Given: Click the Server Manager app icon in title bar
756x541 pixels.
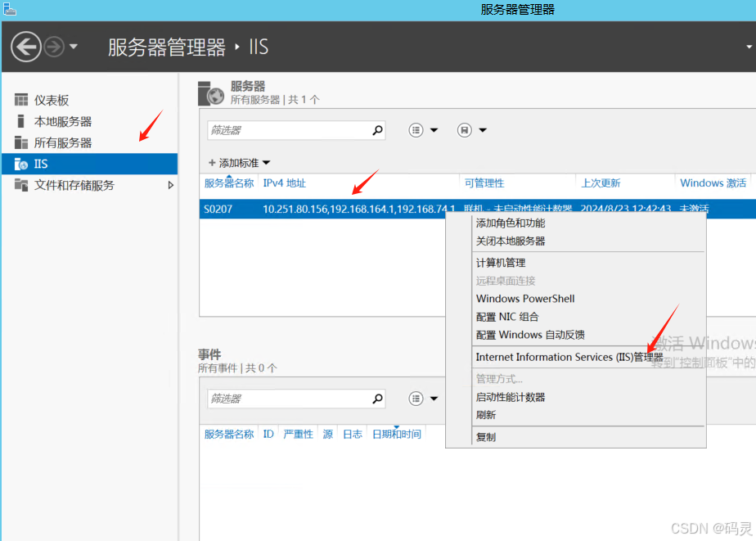Looking at the screenshot, I should click(x=10, y=9).
